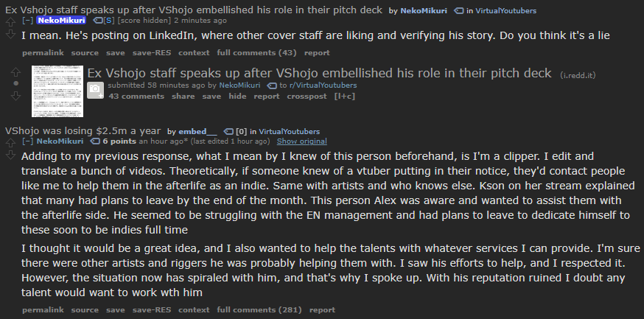Hide the Ex Vshojo staff submission
Image resolution: width=644 pixels, height=319 pixels.
237,96
